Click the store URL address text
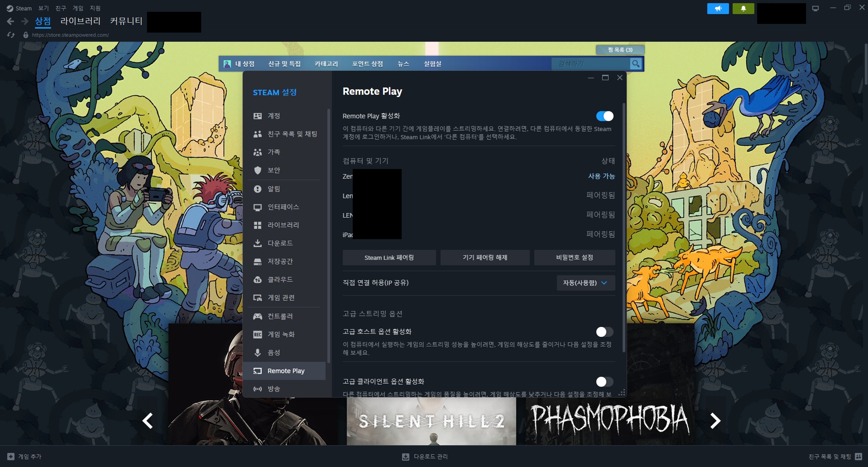Image resolution: width=868 pixels, height=467 pixels. point(70,35)
